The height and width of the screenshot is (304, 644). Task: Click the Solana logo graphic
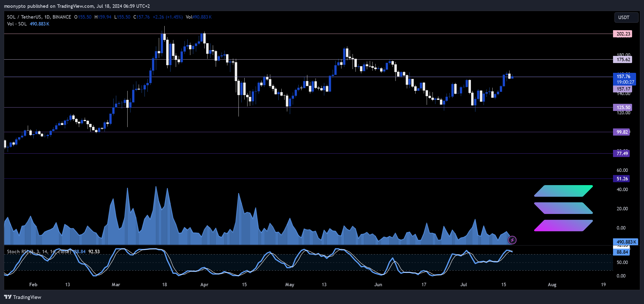tap(563, 208)
